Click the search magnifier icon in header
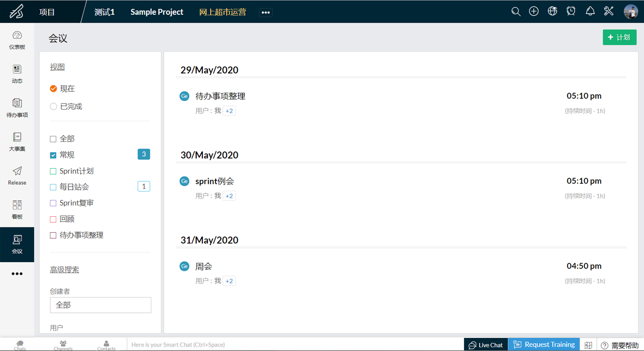 [515, 12]
